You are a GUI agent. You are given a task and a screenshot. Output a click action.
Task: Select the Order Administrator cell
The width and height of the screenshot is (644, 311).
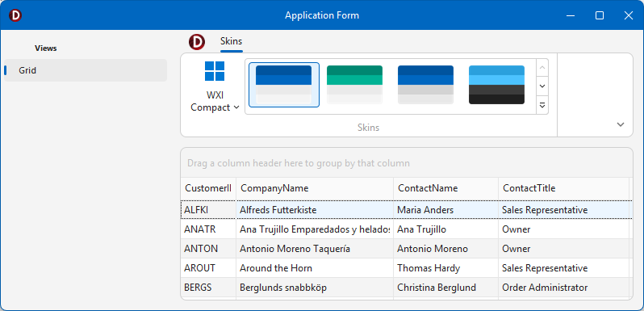tap(564, 288)
